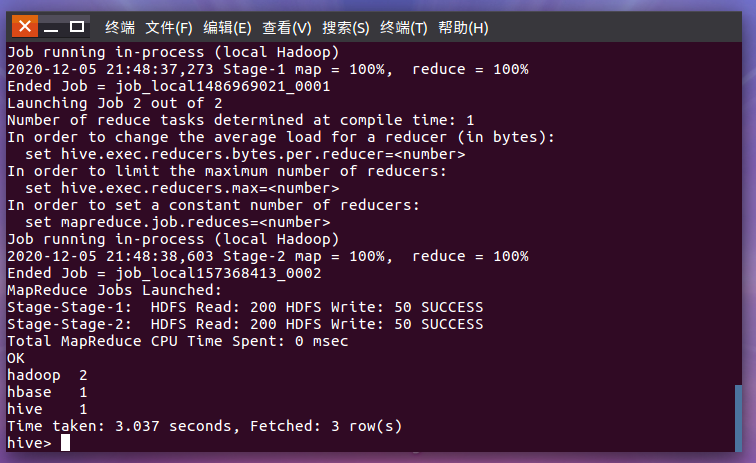
Task: Click the hbase 1 result row
Action: click(47, 392)
